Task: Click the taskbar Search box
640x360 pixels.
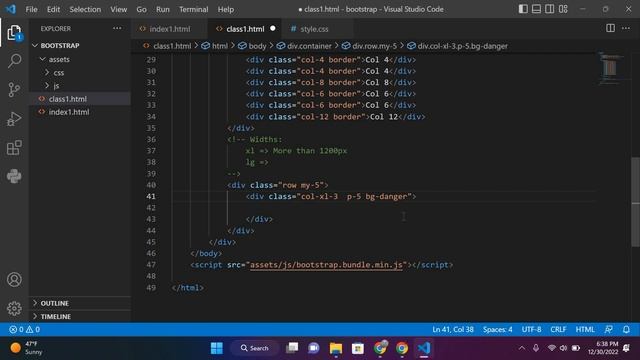Action: pos(255,348)
